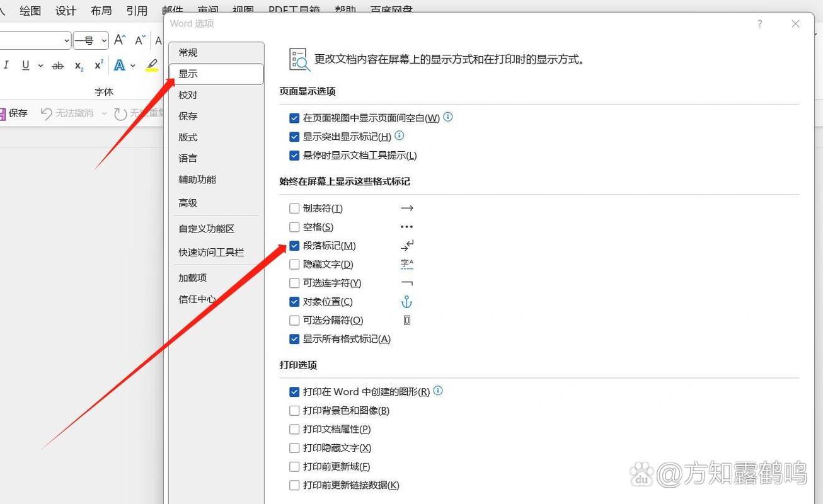Screen dimensions: 823x504
Task: Open the 引用 ribbon tab
Action: pyautogui.click(x=137, y=11)
